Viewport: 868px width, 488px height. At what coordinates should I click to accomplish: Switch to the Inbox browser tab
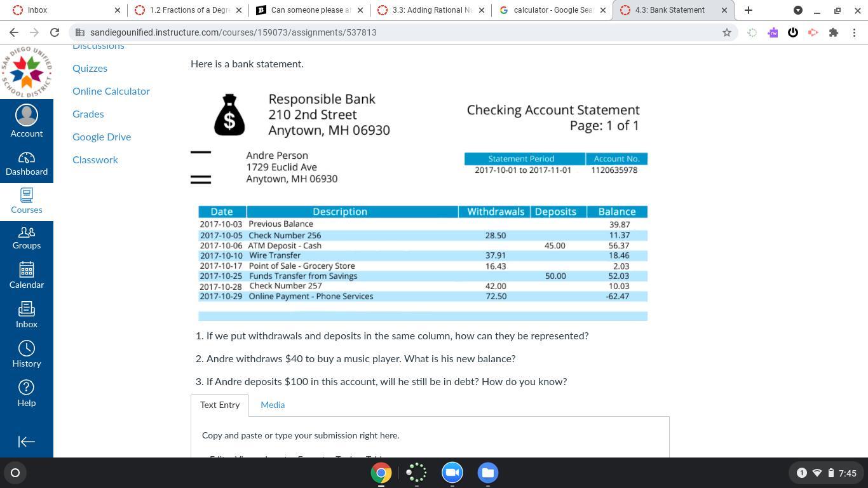(64, 10)
